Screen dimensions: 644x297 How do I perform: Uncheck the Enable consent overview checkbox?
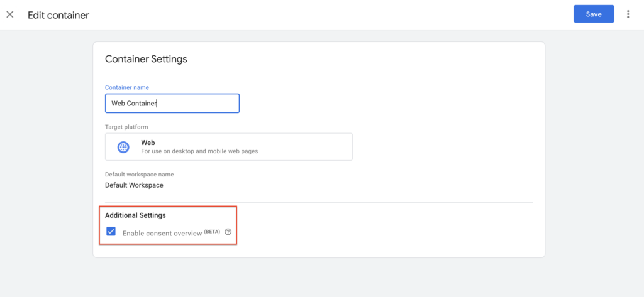pyautogui.click(x=111, y=232)
